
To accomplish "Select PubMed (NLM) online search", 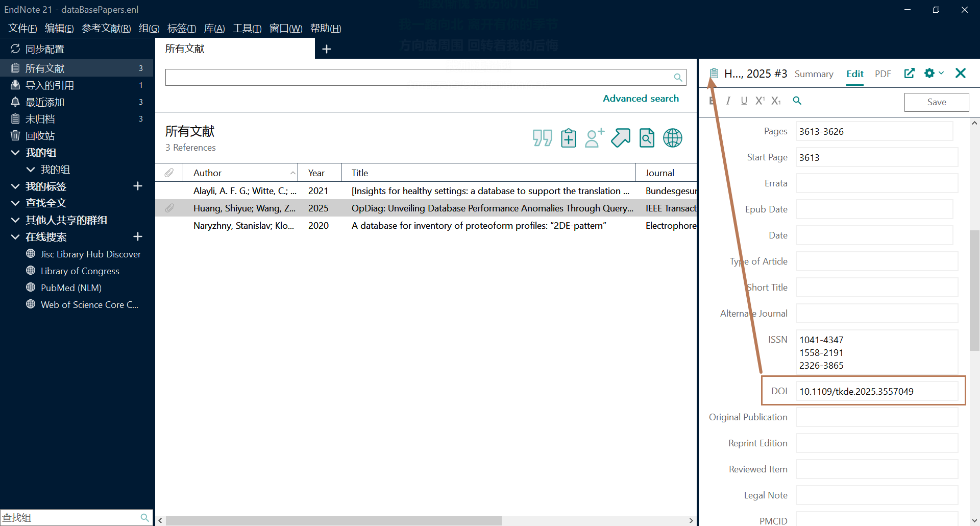I will point(71,288).
